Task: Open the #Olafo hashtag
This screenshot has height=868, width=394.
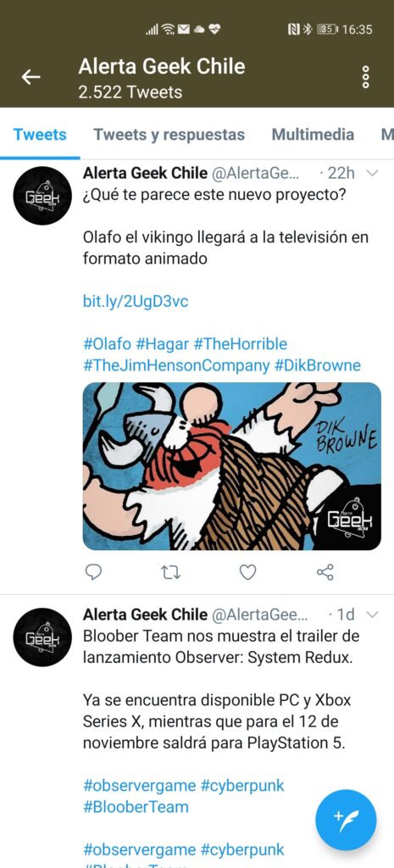Action: (x=108, y=344)
